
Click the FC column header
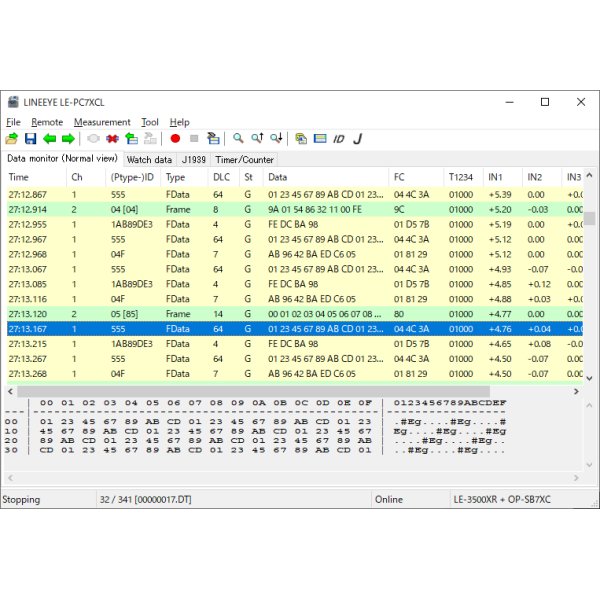point(416,177)
